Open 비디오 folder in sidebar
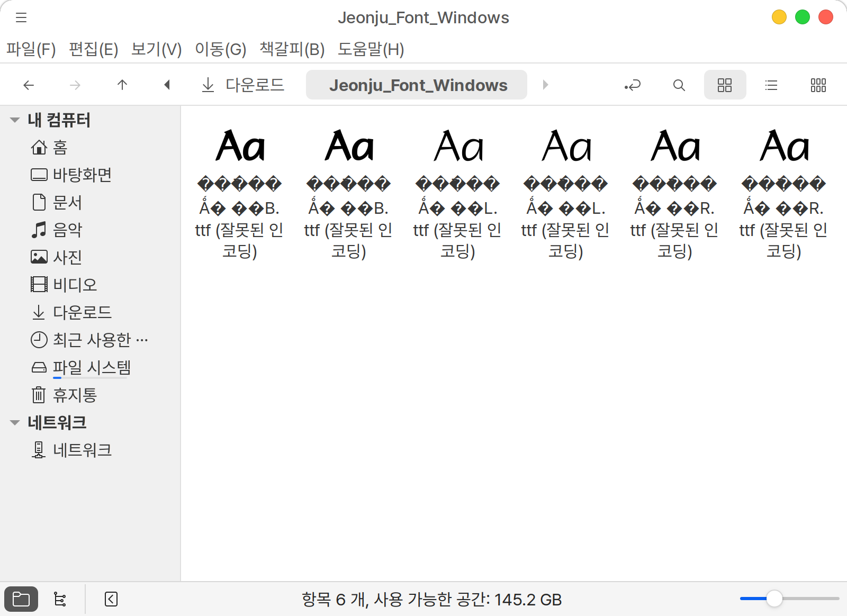Image resolution: width=847 pixels, height=616 pixels. tap(90, 285)
